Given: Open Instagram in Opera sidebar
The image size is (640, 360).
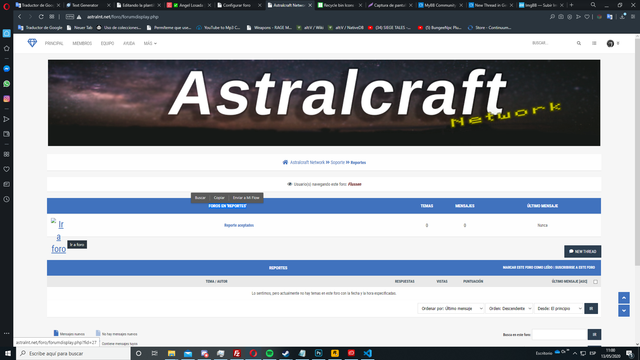Looking at the screenshot, I should 7,99.
